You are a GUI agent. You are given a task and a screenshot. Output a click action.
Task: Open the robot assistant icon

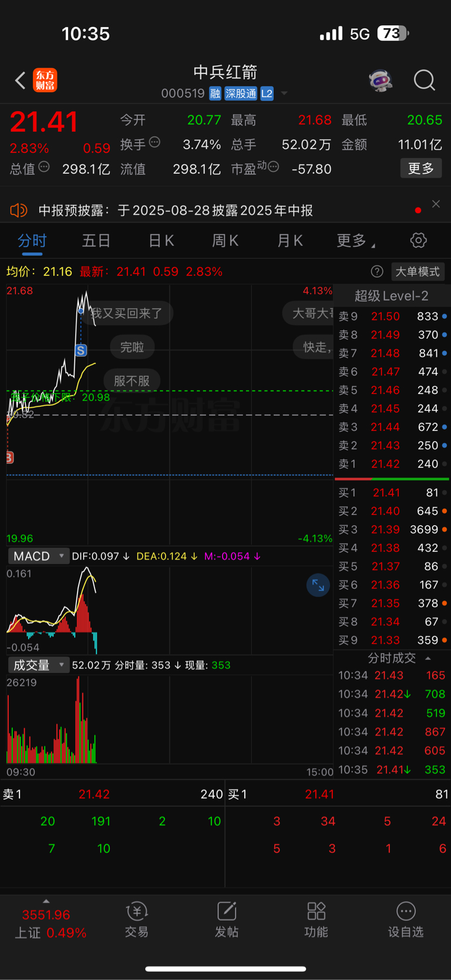(381, 80)
